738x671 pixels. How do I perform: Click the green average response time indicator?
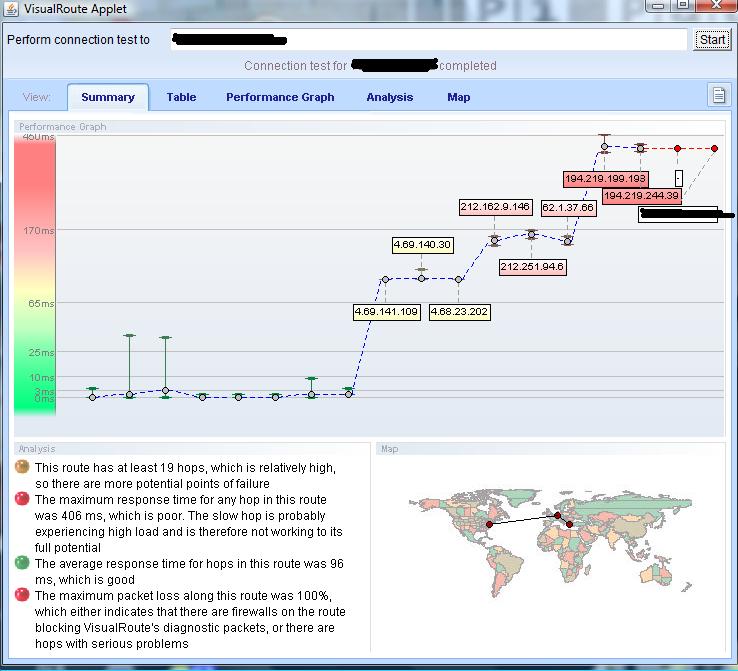pyautogui.click(x=22, y=563)
